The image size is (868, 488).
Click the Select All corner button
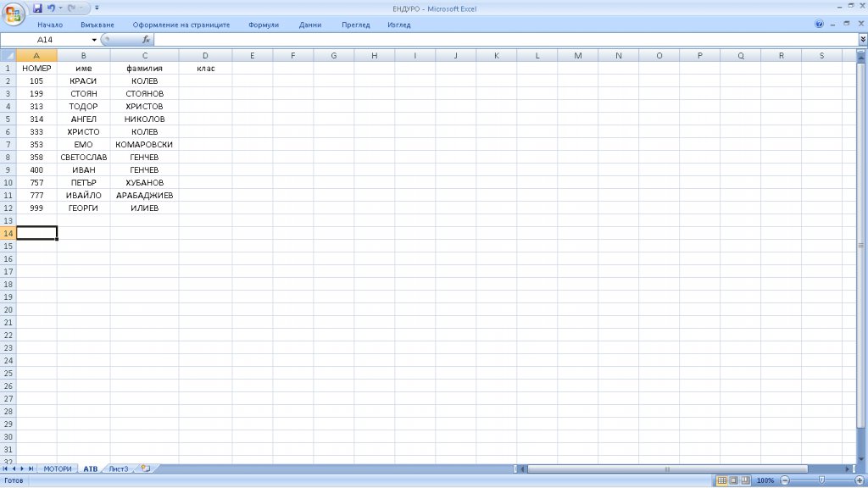pos(8,56)
